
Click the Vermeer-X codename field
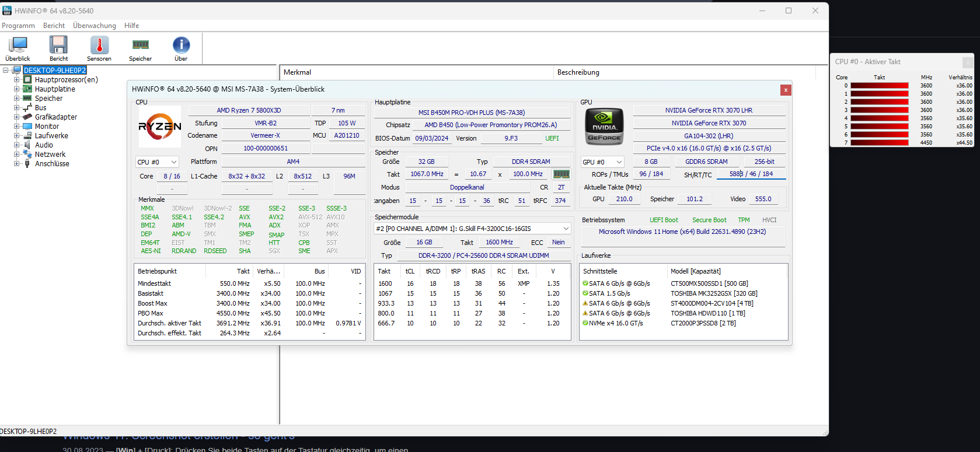[x=265, y=135]
